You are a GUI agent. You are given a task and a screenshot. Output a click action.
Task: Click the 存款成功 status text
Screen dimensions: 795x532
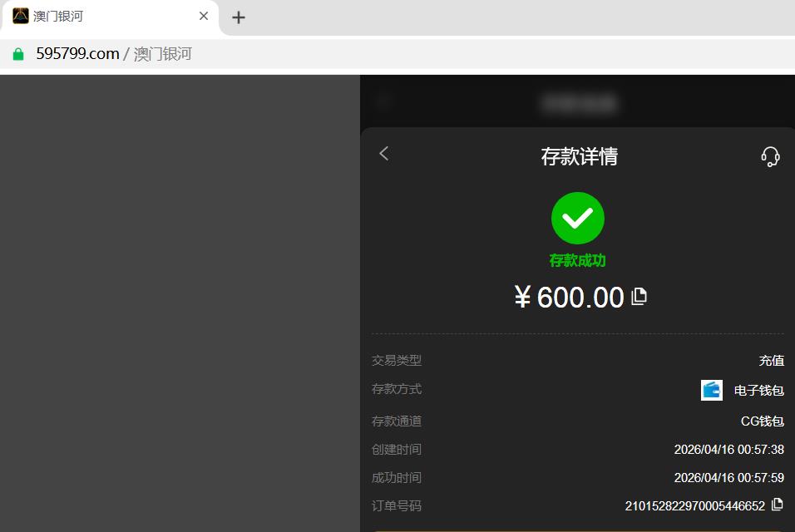coord(577,260)
